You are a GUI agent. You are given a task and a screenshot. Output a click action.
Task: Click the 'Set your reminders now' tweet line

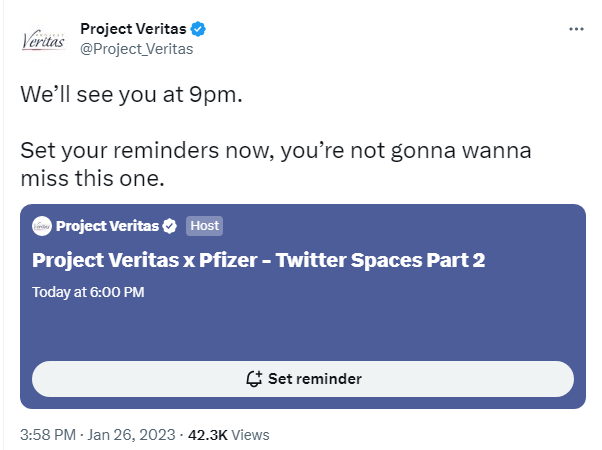276,150
